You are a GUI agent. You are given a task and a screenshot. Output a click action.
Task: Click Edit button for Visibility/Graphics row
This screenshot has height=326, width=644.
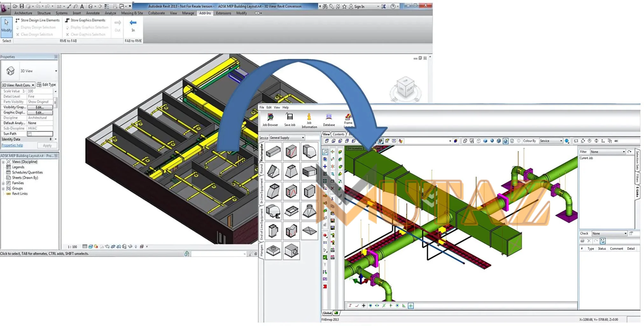(x=40, y=107)
